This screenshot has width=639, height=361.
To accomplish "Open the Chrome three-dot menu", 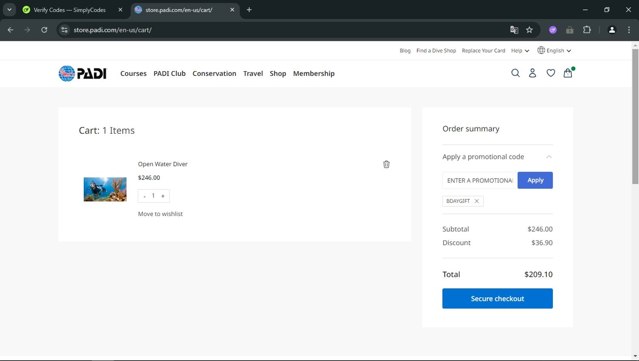I will point(629,30).
